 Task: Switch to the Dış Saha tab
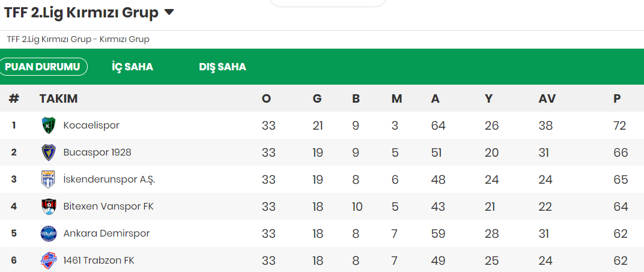coord(222,67)
